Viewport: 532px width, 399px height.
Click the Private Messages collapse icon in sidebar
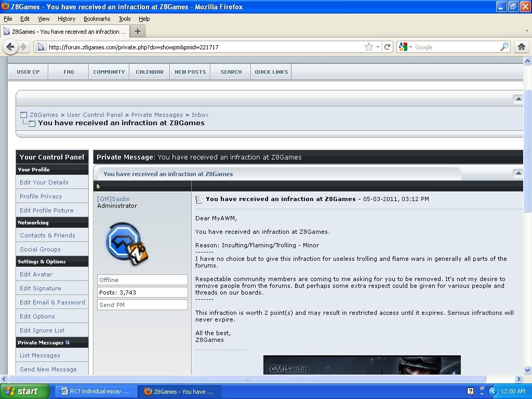(x=68, y=343)
